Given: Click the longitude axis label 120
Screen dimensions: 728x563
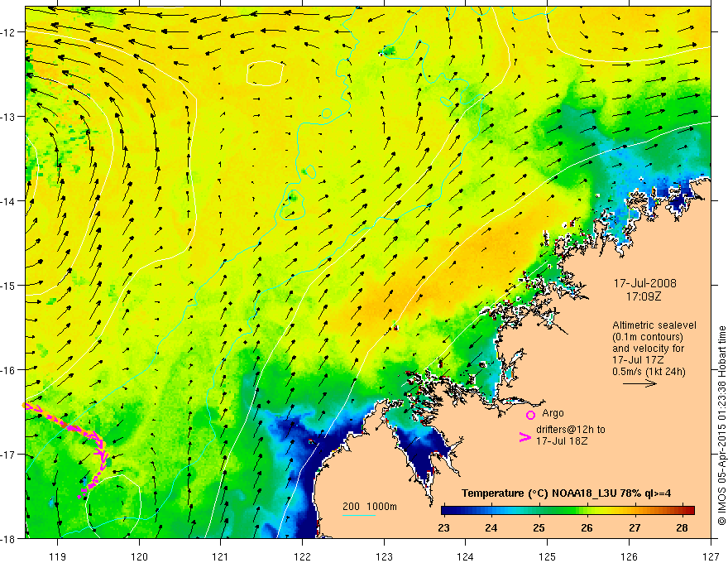Looking at the screenshot, I should point(139,556).
